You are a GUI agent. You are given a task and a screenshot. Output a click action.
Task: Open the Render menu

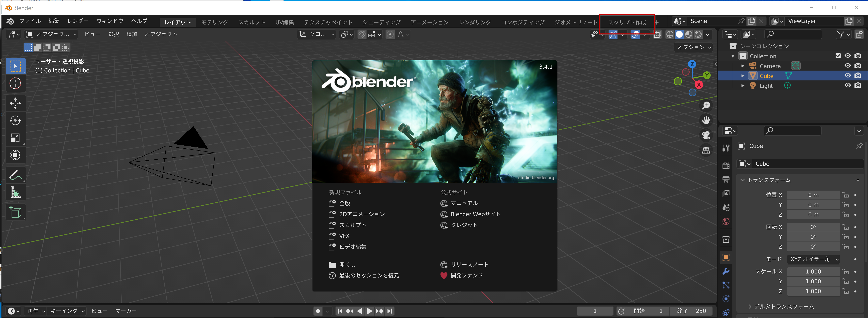click(x=78, y=21)
